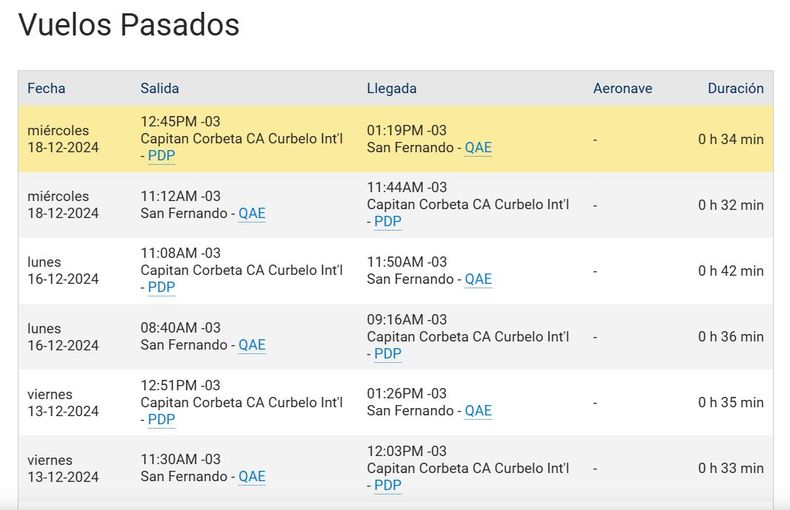Click the Salida column header
This screenshot has height=510, width=790.
point(160,88)
